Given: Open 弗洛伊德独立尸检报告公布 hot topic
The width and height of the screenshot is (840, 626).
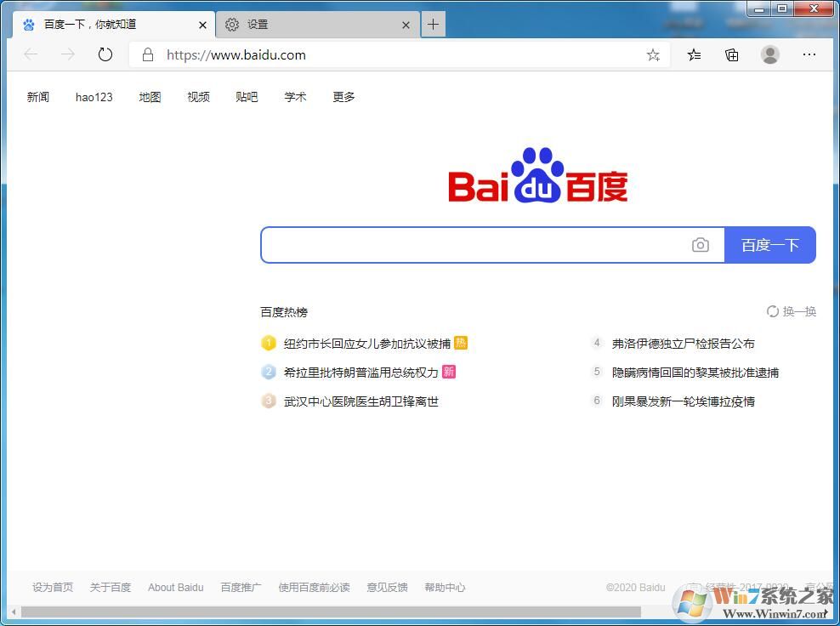Looking at the screenshot, I should pyautogui.click(x=683, y=344).
